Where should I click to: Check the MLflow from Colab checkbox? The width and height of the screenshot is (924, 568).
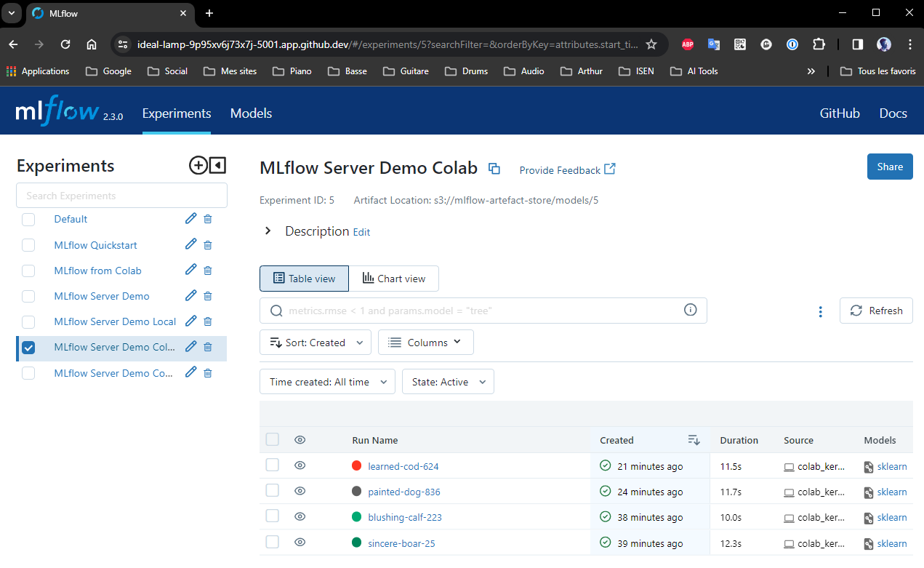[x=28, y=271]
